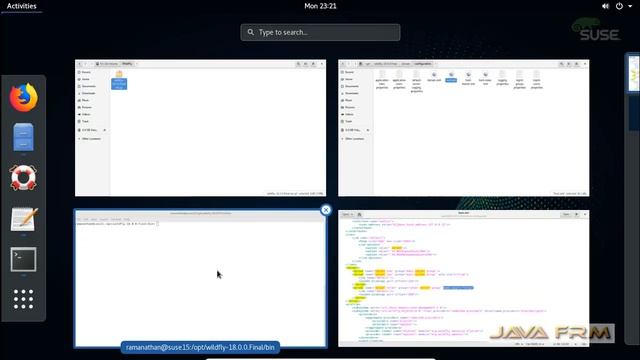Select the Files window with wildfly folder
Viewport: 640px width, 360px height.
click(x=200, y=128)
